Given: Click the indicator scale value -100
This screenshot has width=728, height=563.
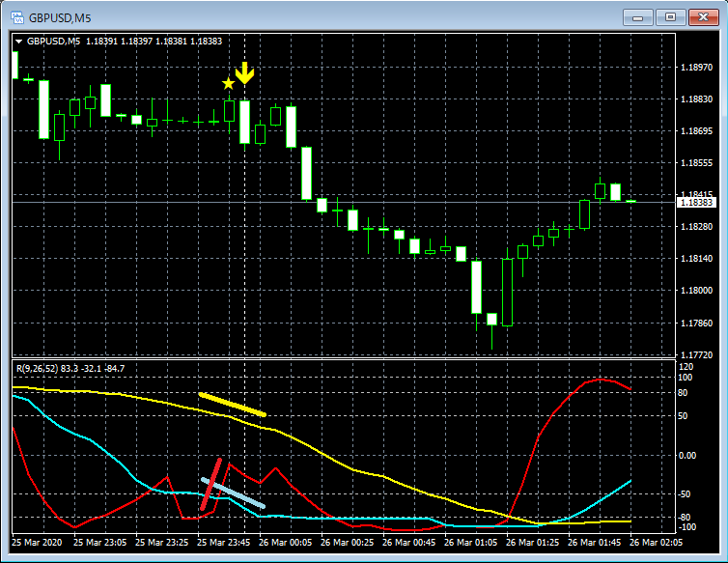Looking at the screenshot, I should pos(686,527).
